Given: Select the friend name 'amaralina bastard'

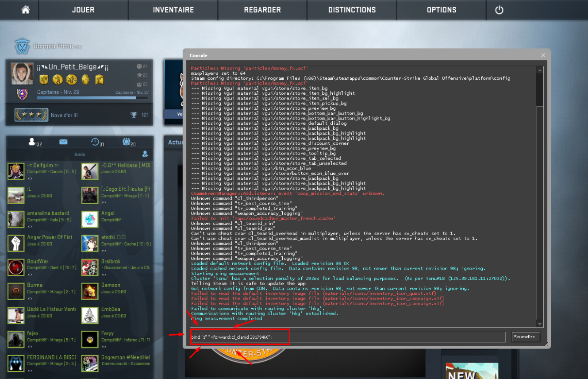Looking at the screenshot, I should (x=48, y=213).
